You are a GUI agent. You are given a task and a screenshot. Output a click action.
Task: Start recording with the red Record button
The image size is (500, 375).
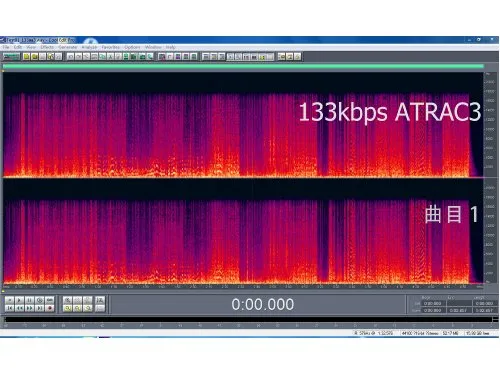click(x=49, y=308)
